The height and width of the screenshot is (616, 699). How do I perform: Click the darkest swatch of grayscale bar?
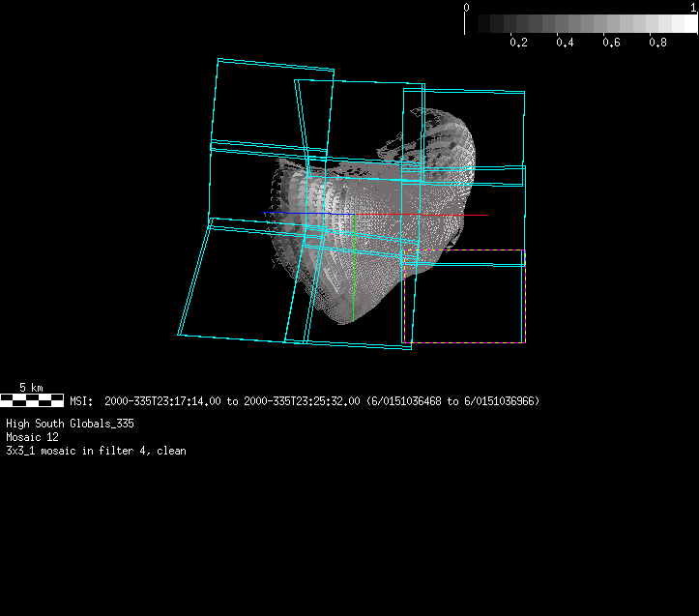click(473, 23)
